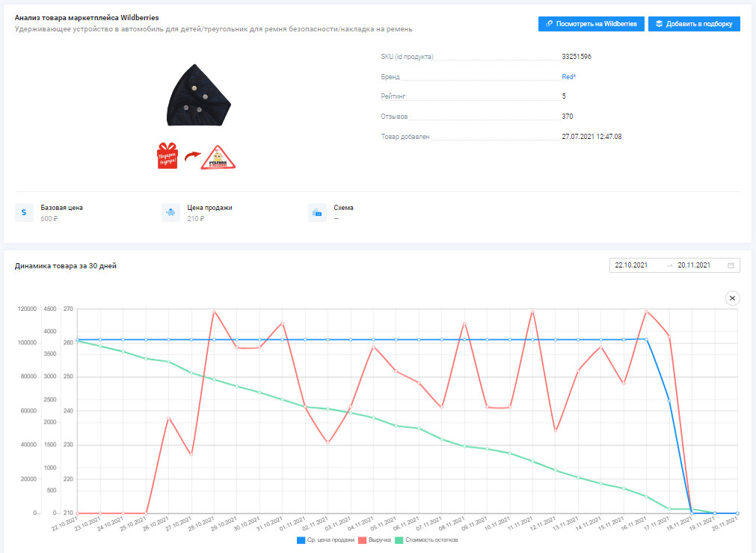Viewport: 756px width, 553px height.
Task: Select the date added 27.07.2021 12:47:08
Action: (x=591, y=136)
